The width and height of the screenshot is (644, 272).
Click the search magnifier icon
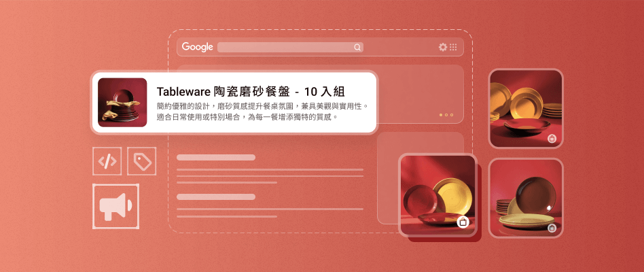[x=357, y=47]
